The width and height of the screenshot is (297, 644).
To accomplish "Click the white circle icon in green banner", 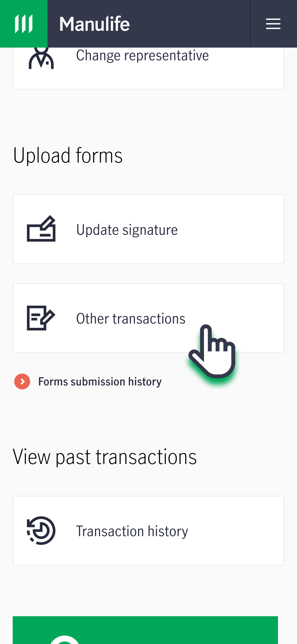I will click(x=65, y=640).
